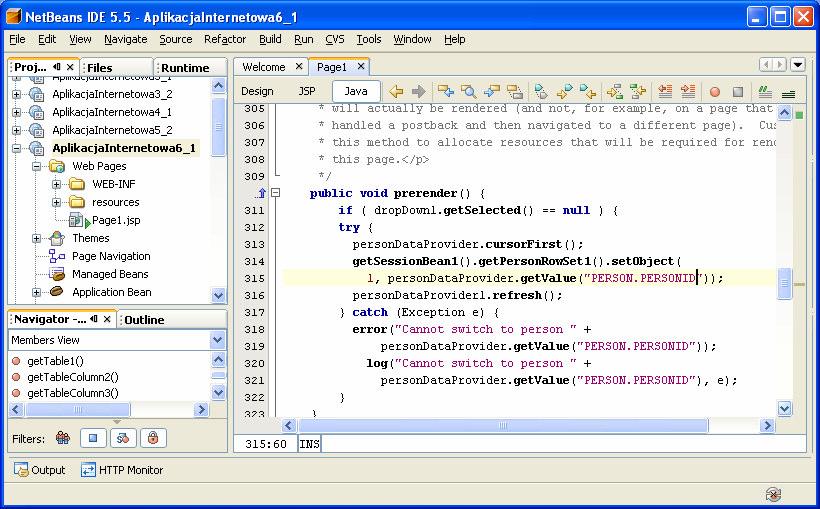Toggle Highlight Search in editor toolbar

[x=515, y=92]
